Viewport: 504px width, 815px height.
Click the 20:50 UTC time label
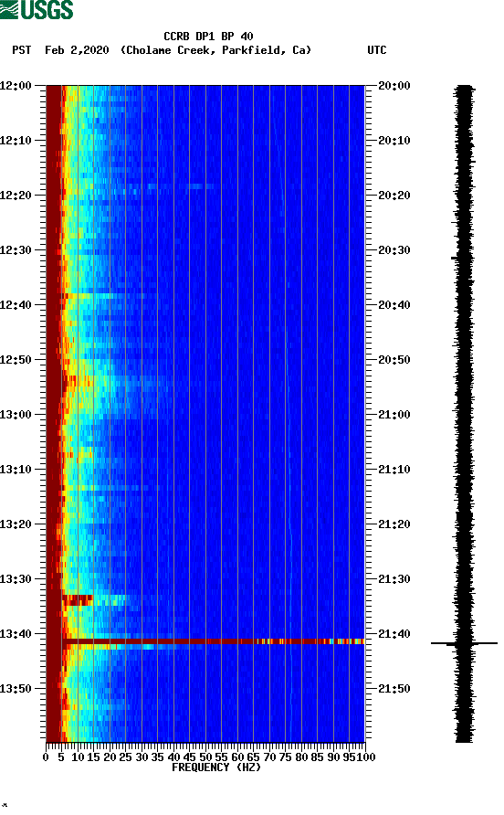point(394,360)
